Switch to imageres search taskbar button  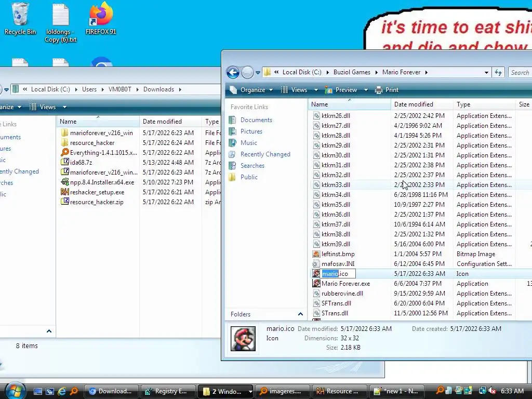(x=282, y=391)
